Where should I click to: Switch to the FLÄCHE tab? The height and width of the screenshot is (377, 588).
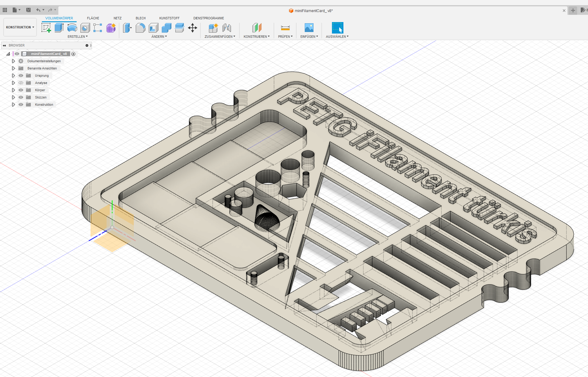93,18
